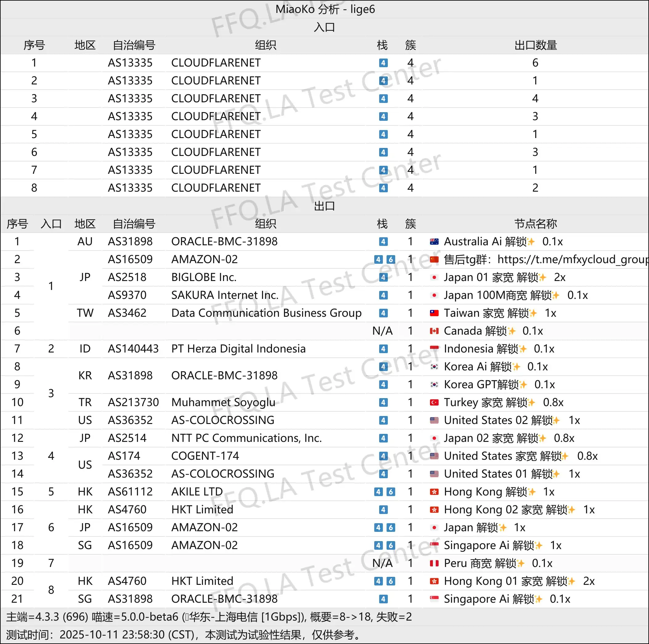Viewport: 649px width, 644px height.
Task: Click the Australia flag icon in row 1
Action: pos(434,241)
